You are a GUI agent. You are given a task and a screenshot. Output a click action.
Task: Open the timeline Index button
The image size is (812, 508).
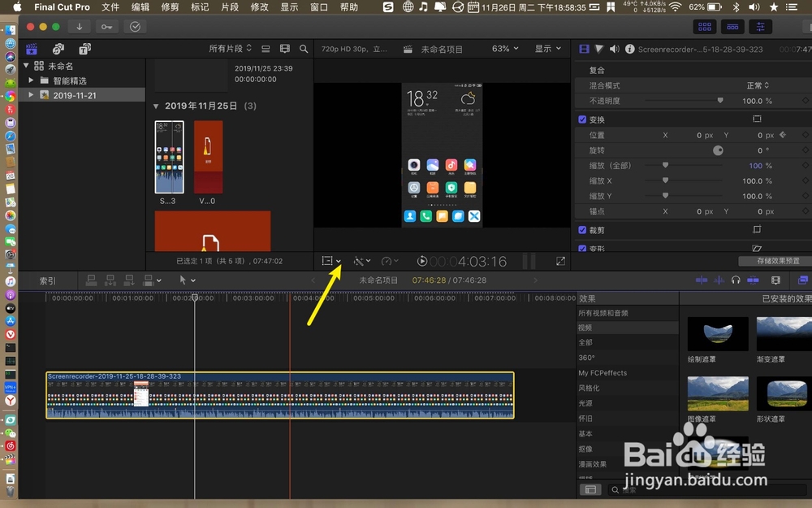[48, 281]
